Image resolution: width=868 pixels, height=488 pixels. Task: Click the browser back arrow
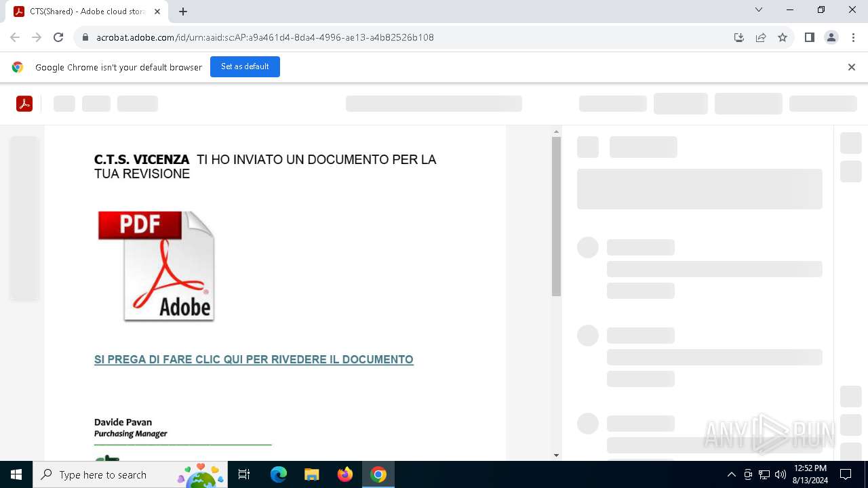(15, 37)
